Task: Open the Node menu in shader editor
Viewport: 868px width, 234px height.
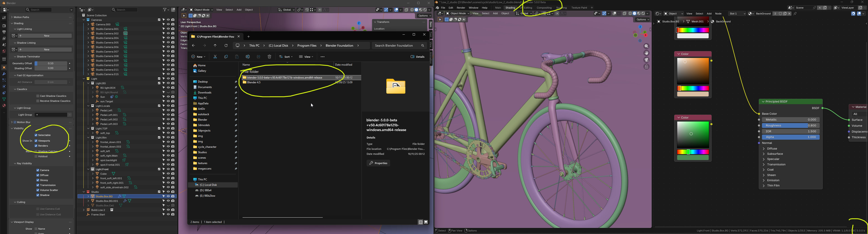Action: [x=718, y=14]
